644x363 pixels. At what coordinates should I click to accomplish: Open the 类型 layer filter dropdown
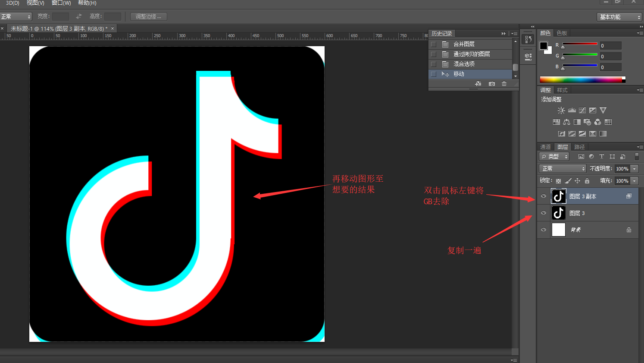click(554, 157)
